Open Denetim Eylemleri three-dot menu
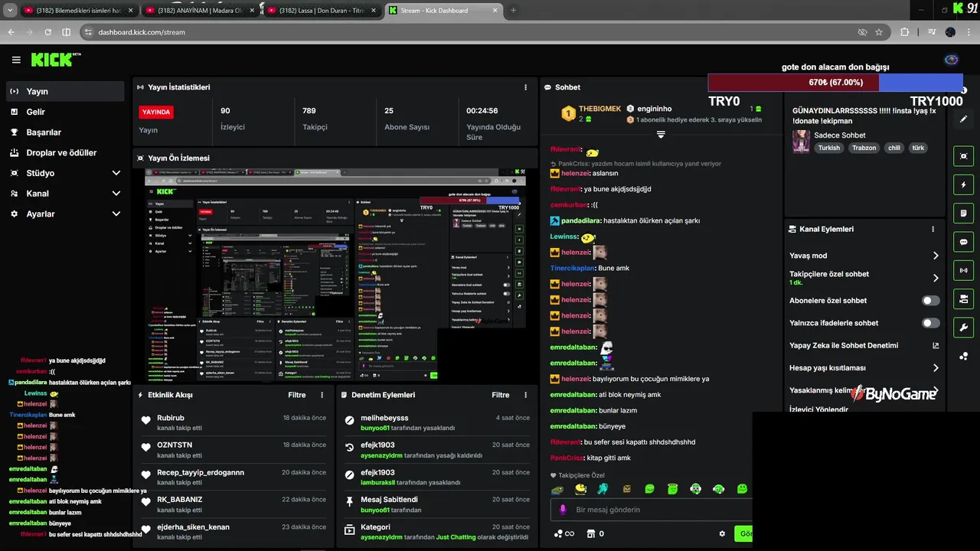Screen dimensions: 980x551 (525, 395)
